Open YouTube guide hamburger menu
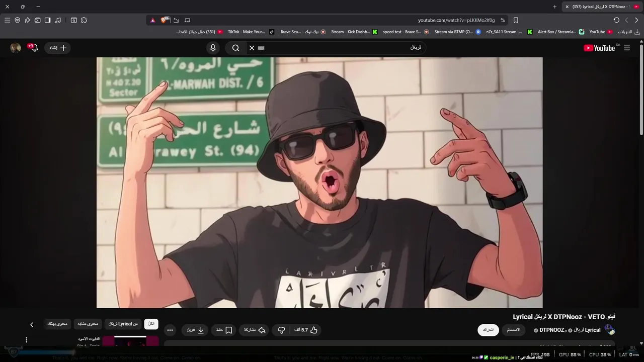This screenshot has height=362, width=644. point(627,48)
